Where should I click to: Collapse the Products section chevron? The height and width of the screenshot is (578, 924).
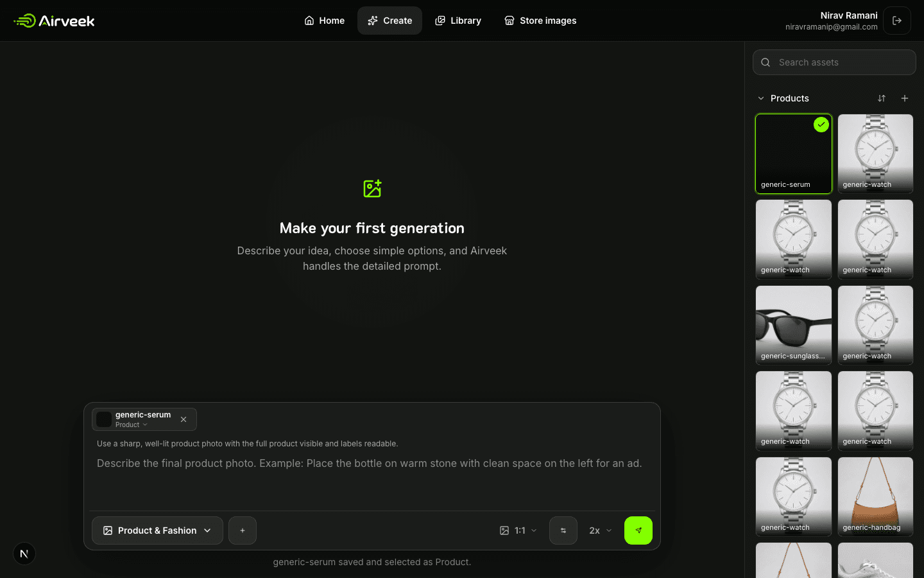coord(761,98)
